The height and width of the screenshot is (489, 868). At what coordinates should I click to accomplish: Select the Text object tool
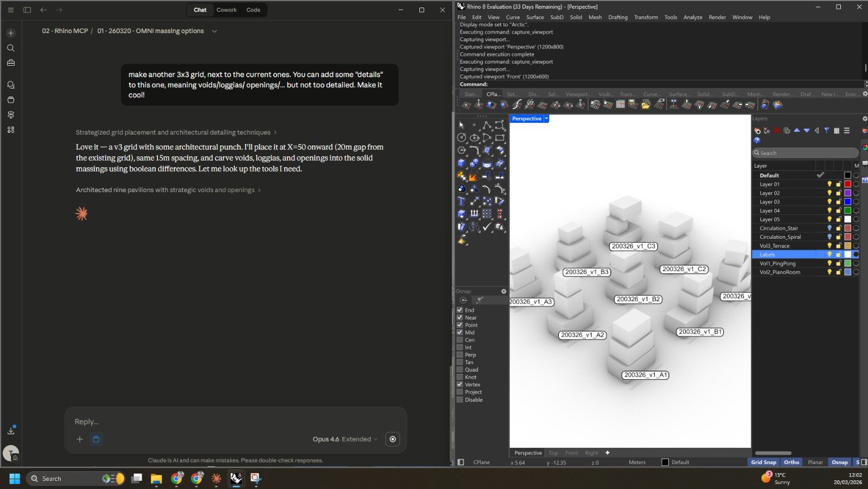(x=461, y=200)
